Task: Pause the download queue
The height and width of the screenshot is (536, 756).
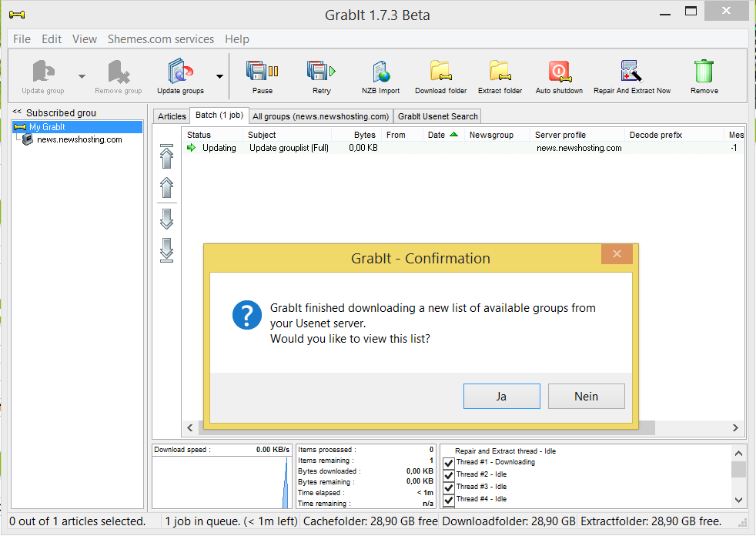Action: pyautogui.click(x=263, y=76)
